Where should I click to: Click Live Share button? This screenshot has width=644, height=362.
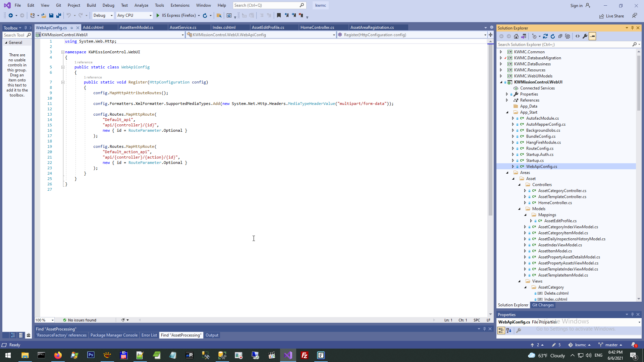[x=612, y=16]
